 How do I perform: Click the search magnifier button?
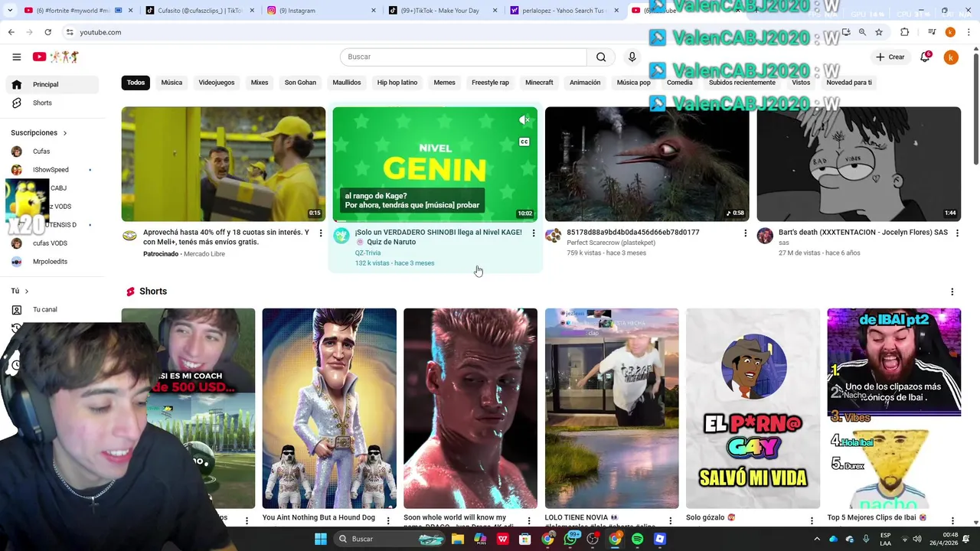coord(601,57)
